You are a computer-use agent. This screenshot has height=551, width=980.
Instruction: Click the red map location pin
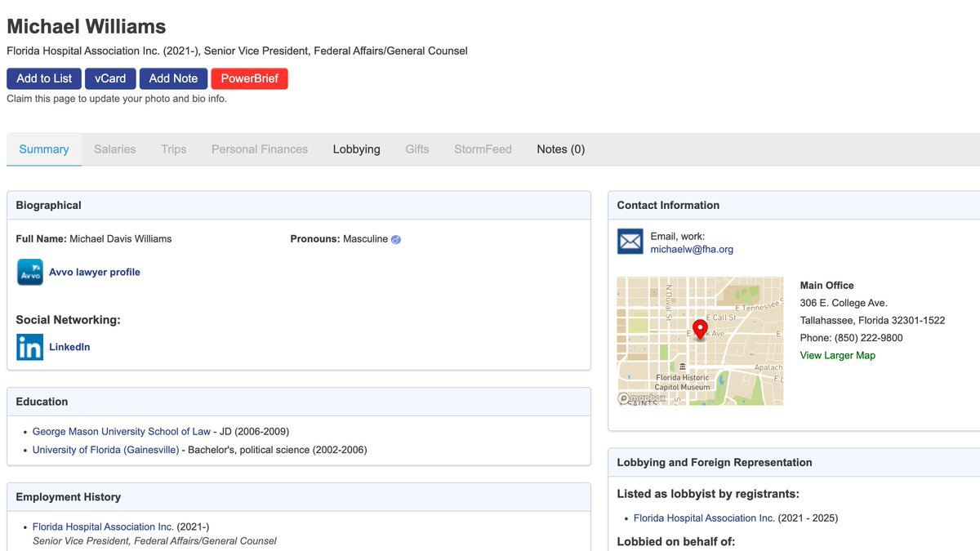tap(700, 330)
